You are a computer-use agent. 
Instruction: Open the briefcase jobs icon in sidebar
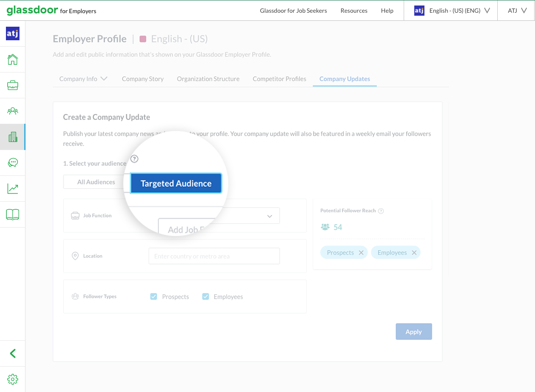click(x=13, y=85)
